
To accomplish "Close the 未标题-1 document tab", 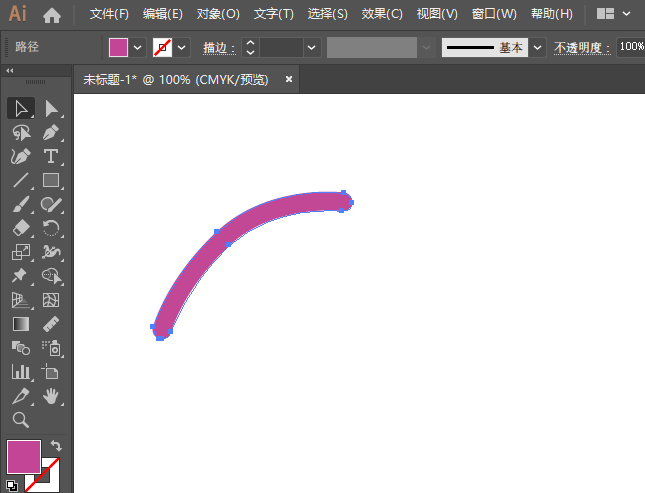I will 289,79.
